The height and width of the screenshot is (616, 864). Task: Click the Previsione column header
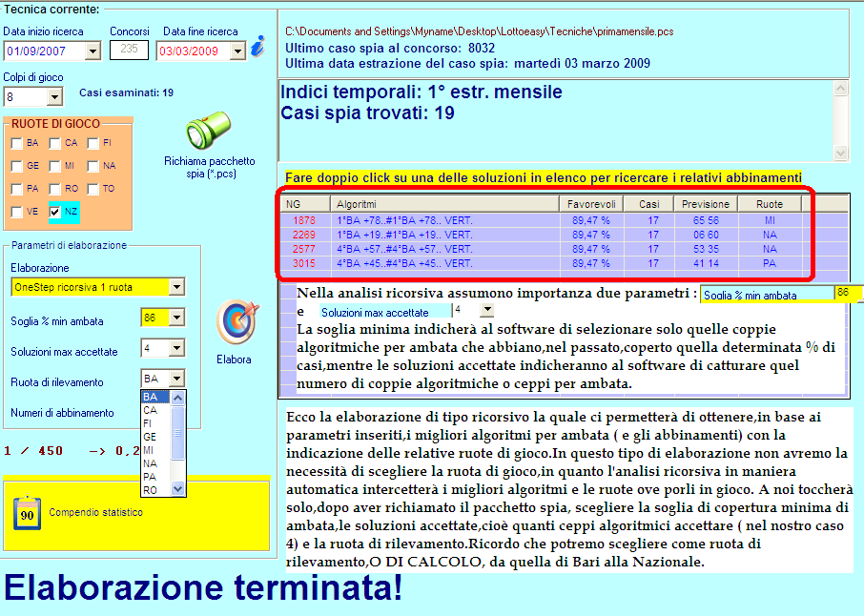(706, 204)
